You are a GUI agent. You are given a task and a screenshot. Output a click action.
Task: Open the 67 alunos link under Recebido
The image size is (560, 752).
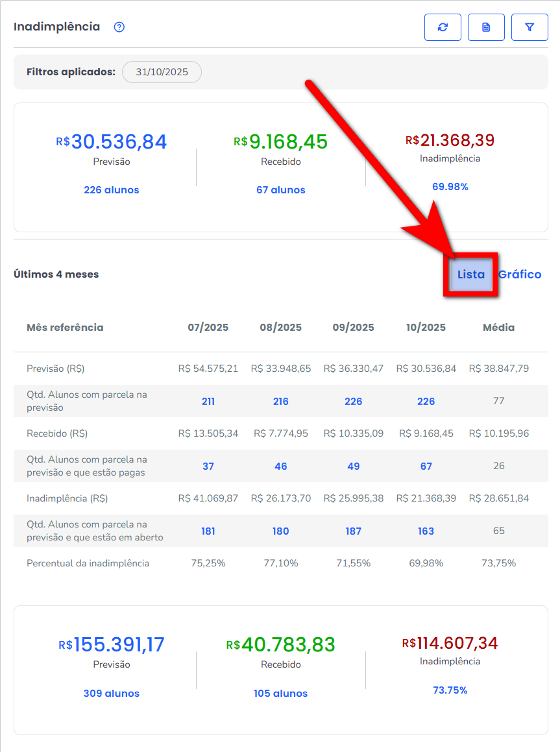(280, 190)
